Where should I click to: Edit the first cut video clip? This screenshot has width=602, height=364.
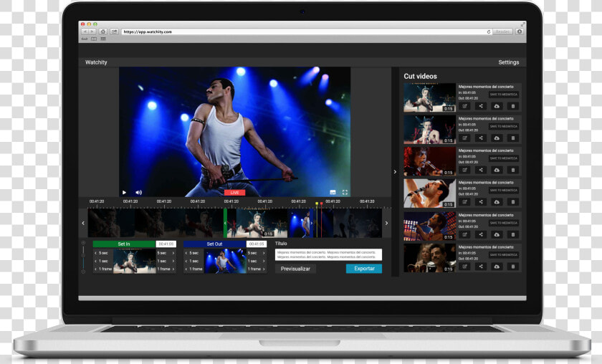pos(464,106)
